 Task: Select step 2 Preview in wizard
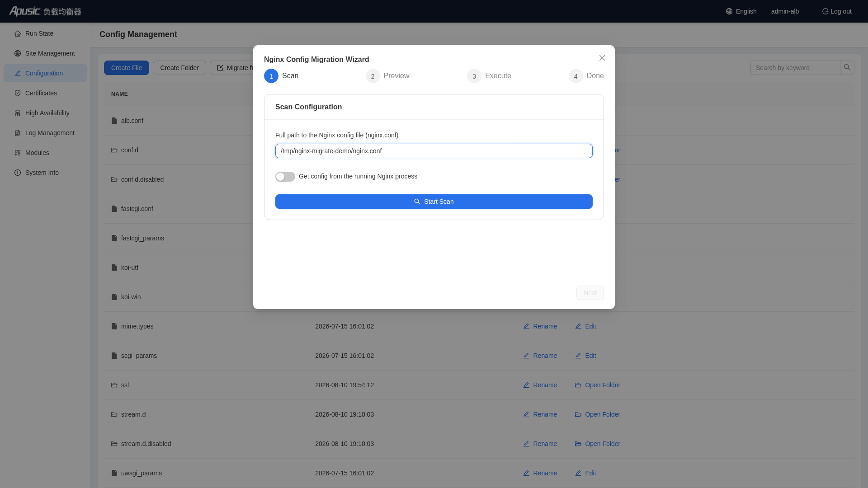click(387, 76)
